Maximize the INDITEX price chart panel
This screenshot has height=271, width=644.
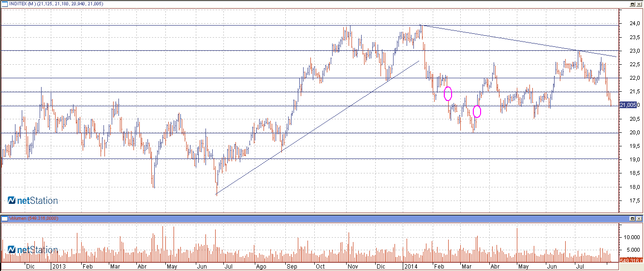(x=632, y=4)
